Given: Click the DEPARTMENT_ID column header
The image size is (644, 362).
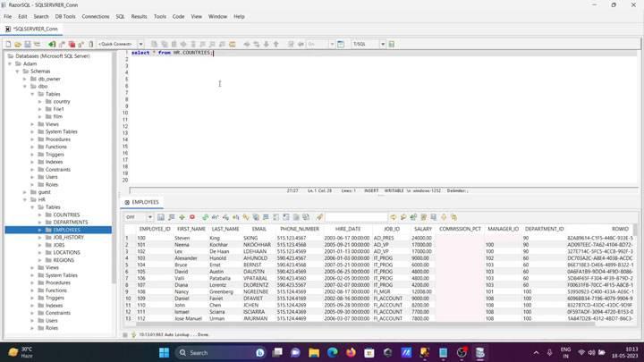Looking at the screenshot, I should [544, 229].
